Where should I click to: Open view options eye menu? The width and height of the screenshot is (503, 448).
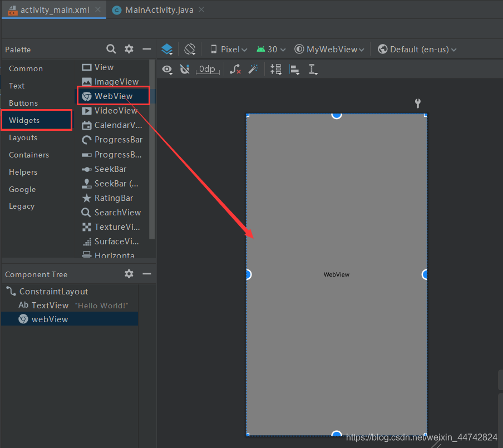pyautogui.click(x=167, y=70)
